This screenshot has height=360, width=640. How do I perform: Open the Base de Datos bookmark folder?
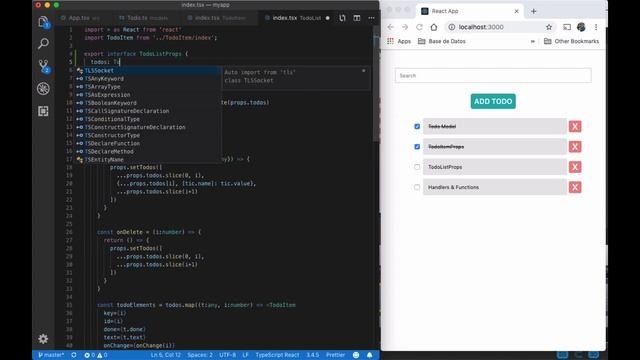[442, 41]
